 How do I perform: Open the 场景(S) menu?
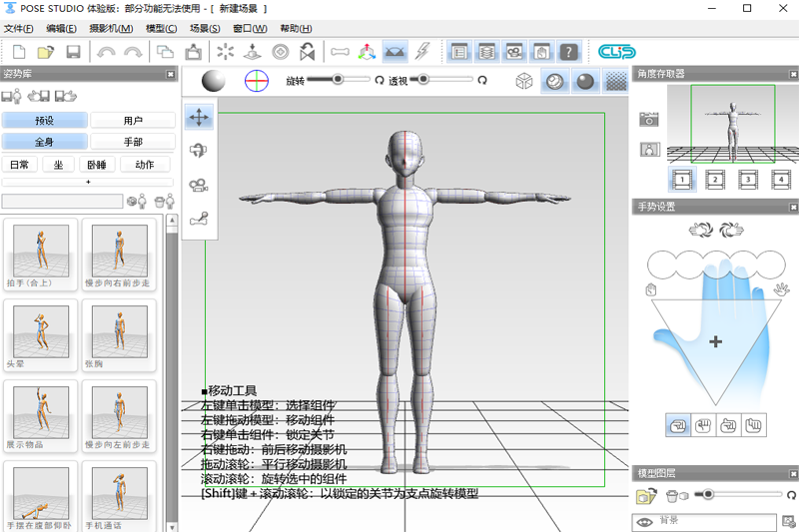[206, 28]
